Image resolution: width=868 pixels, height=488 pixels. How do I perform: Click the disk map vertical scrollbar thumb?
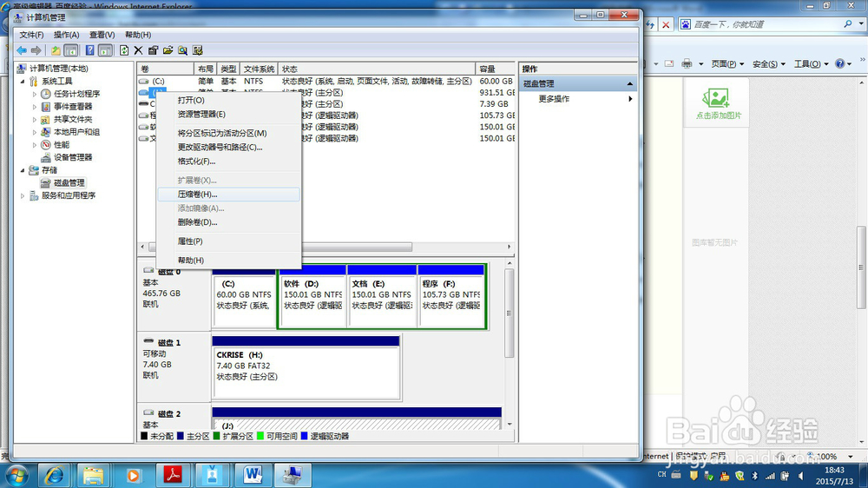tap(509, 313)
